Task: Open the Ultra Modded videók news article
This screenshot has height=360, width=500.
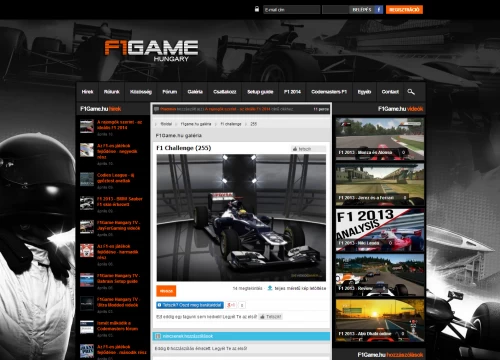Action: (118, 302)
